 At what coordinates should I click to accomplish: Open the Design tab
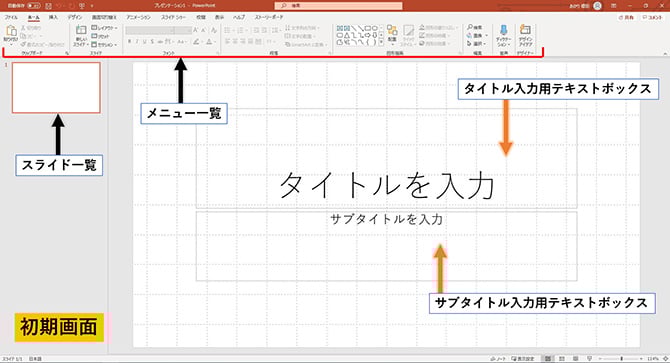click(74, 17)
